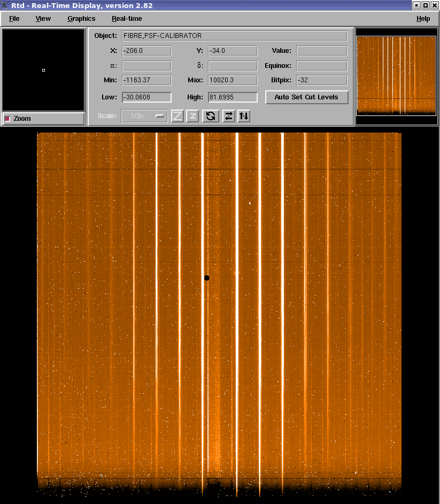Click the black dot on the spectrum image
Image resolution: width=440 pixels, height=504 pixels.
[x=207, y=278]
